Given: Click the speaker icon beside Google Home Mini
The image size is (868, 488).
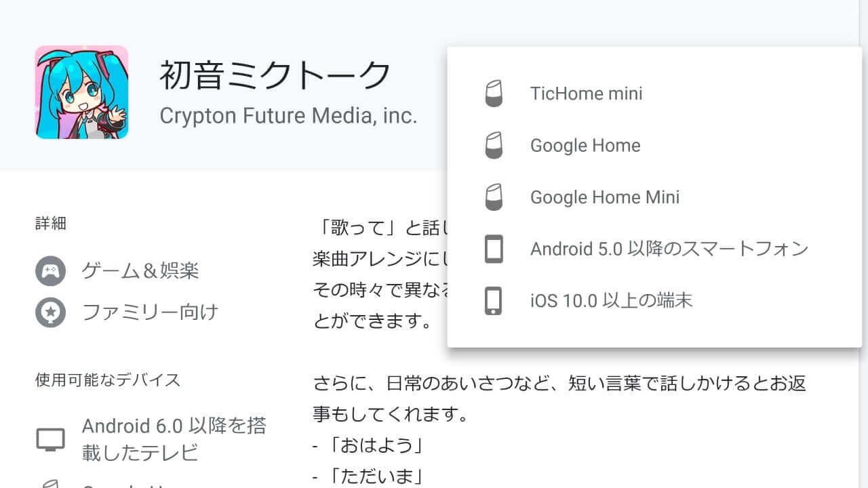Looking at the screenshot, I should 494,197.
